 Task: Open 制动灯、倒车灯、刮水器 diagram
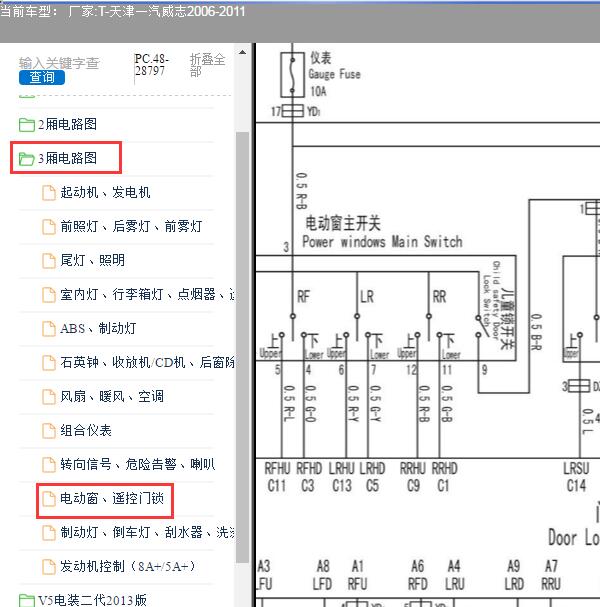point(147,533)
